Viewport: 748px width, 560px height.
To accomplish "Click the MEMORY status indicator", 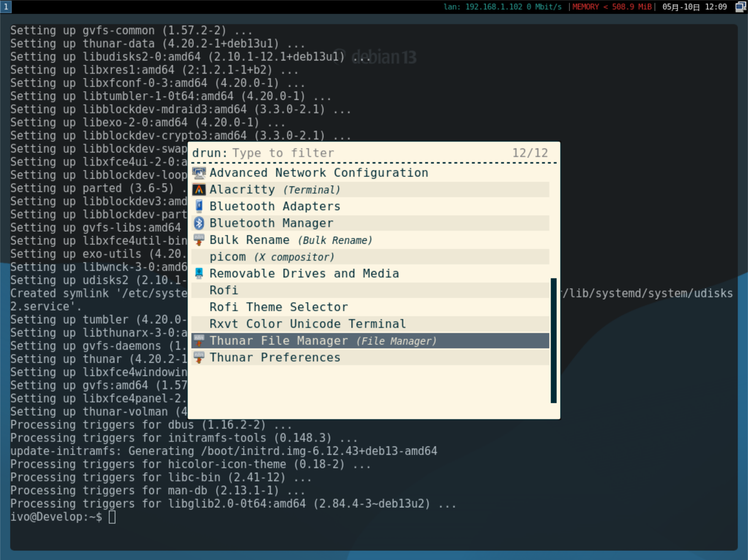I will click(612, 7).
